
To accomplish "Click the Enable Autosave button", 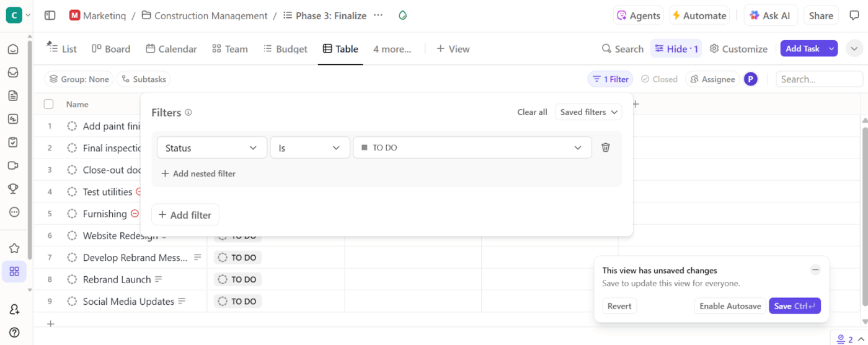I will (730, 306).
